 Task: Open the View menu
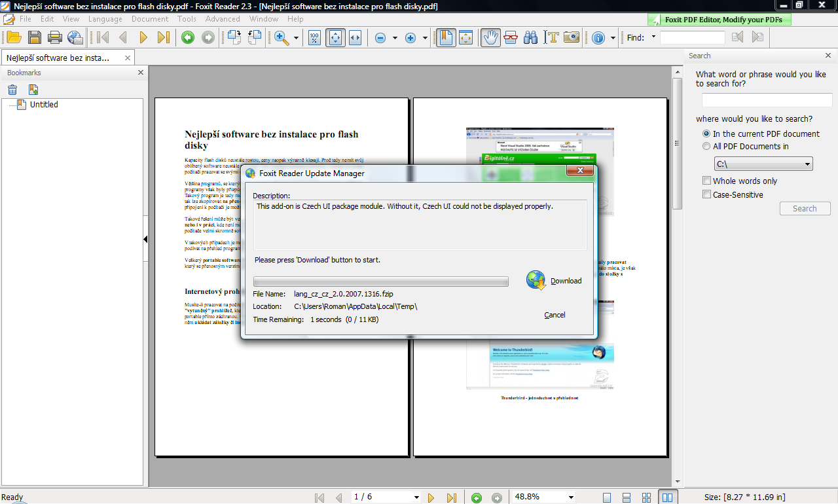[x=71, y=19]
